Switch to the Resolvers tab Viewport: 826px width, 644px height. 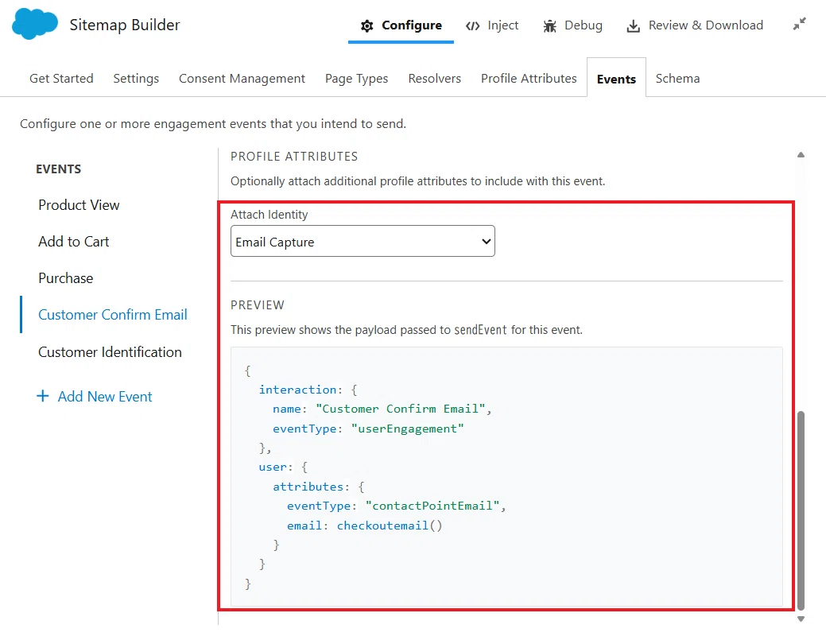pos(435,79)
